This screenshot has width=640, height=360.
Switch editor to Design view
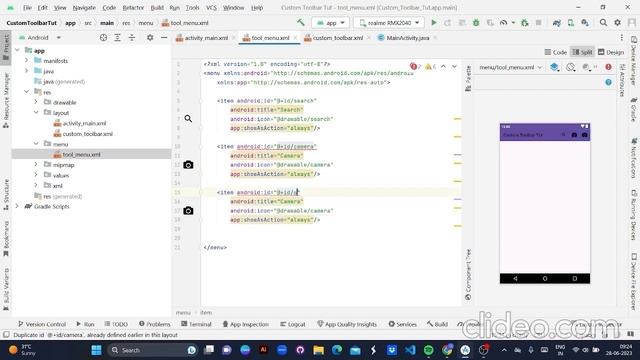pyautogui.click(x=611, y=52)
